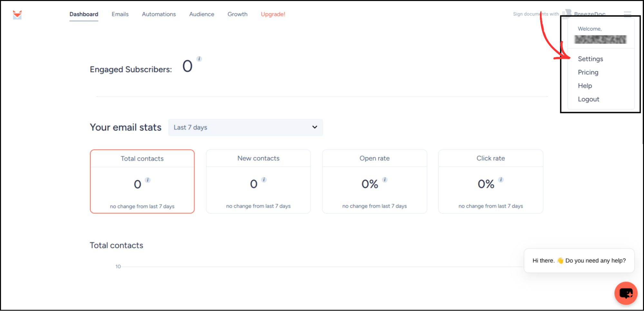
Task: Select Pricing from the account menu
Action: coord(588,72)
